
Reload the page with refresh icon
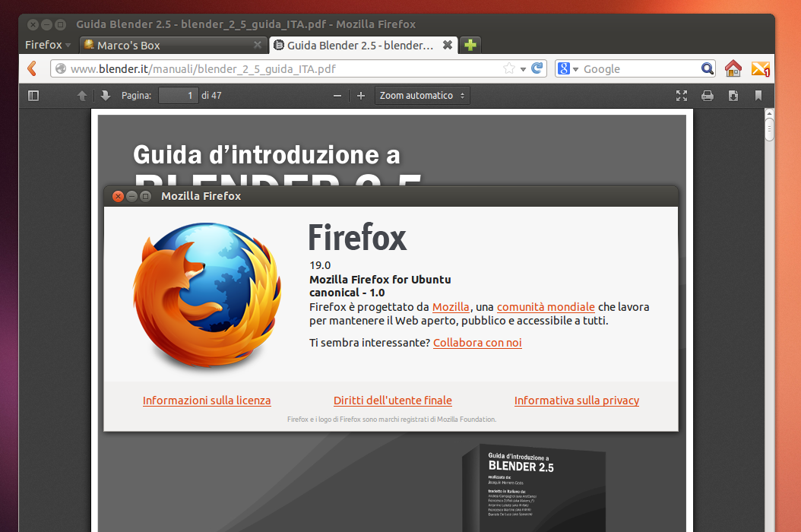pos(537,68)
